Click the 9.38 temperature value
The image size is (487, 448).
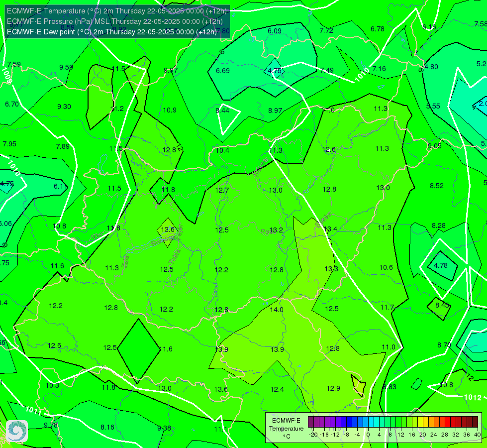[x=164, y=428]
